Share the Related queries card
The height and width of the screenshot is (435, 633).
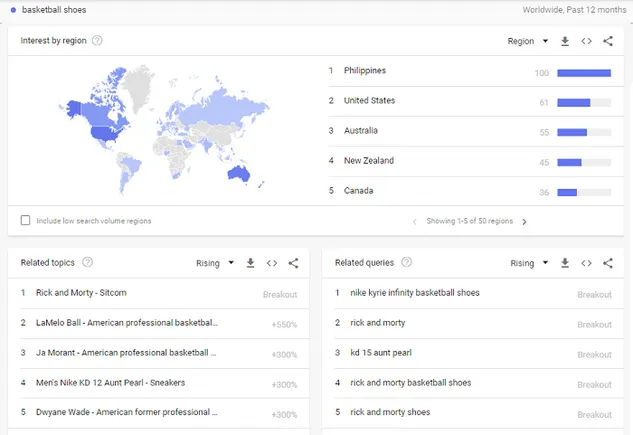pos(608,263)
